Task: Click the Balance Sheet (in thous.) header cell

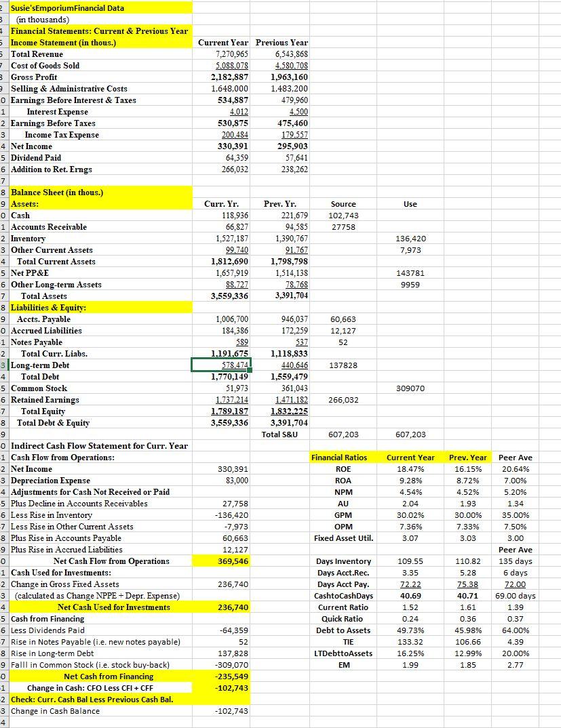Action: tap(68, 192)
